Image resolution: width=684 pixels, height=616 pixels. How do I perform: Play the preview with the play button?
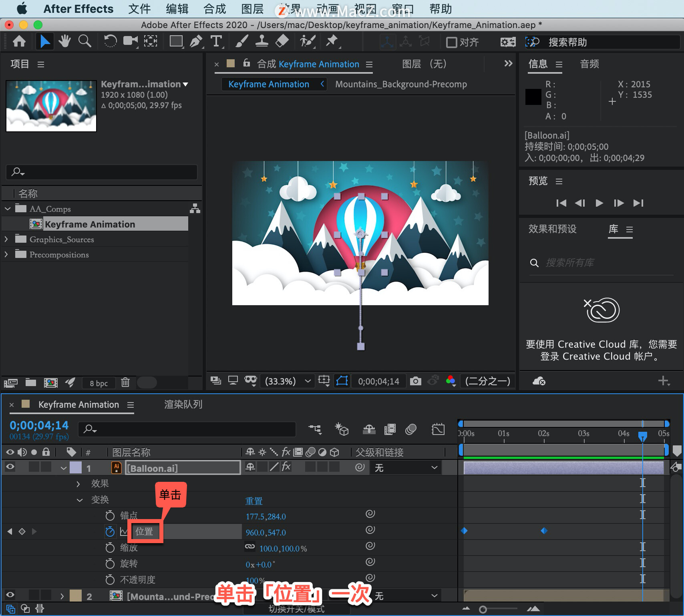[599, 203]
